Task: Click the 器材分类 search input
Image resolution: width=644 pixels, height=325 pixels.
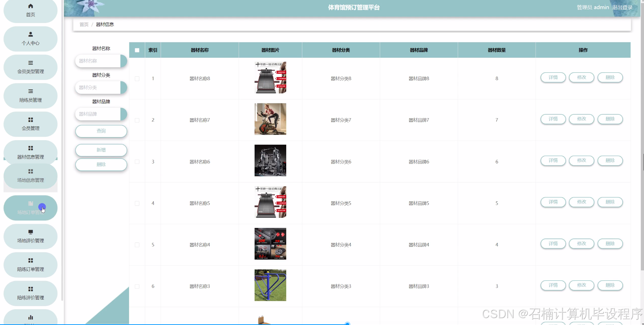Action: (x=98, y=88)
